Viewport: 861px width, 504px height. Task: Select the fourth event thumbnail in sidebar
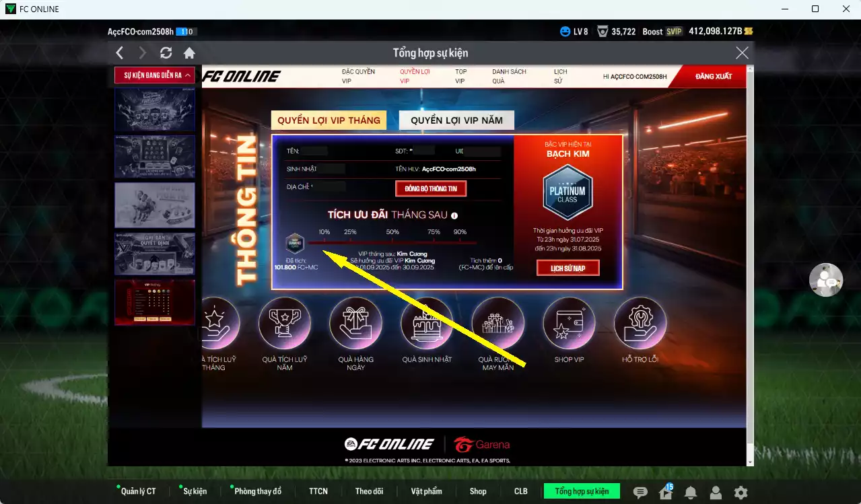155,253
